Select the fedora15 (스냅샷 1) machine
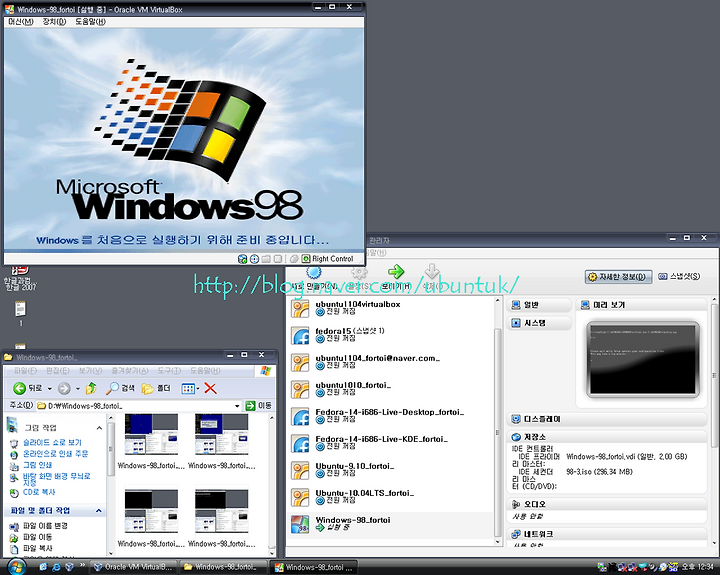This screenshot has width=720, height=575. [390, 335]
